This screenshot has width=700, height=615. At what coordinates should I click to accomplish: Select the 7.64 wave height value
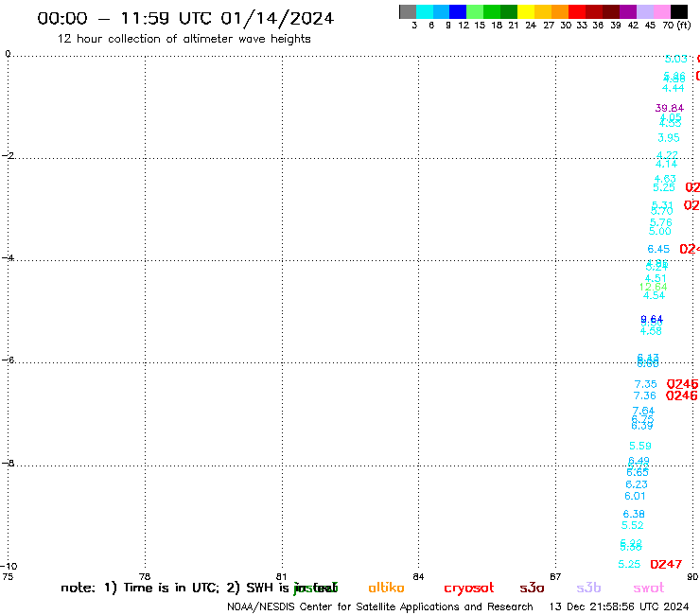point(643,411)
